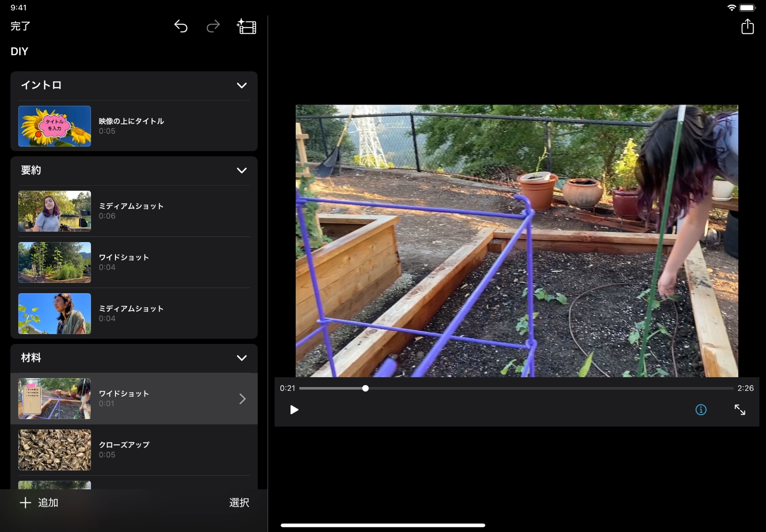Tap 完了 to finish editing
Viewport: 766px width, 532px height.
21,26
